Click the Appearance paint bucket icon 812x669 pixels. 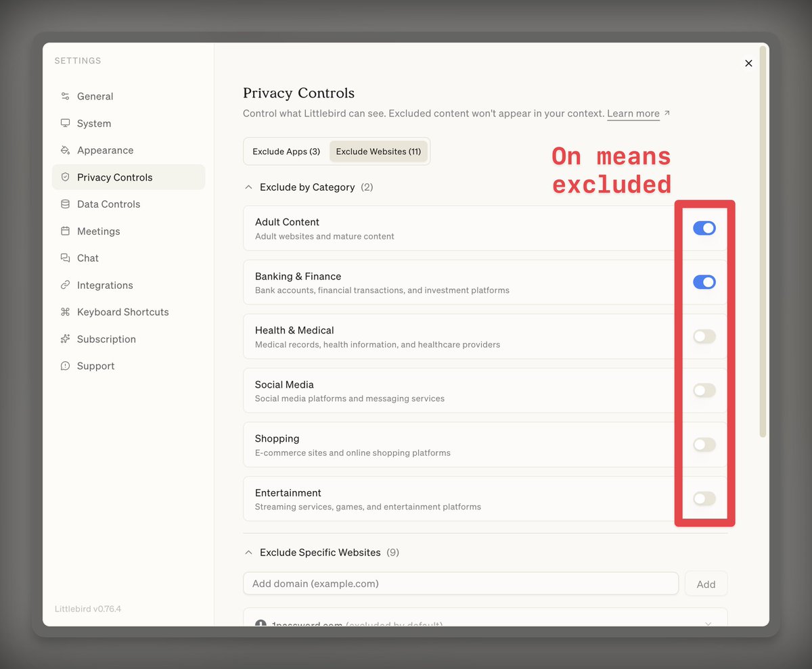coord(65,150)
